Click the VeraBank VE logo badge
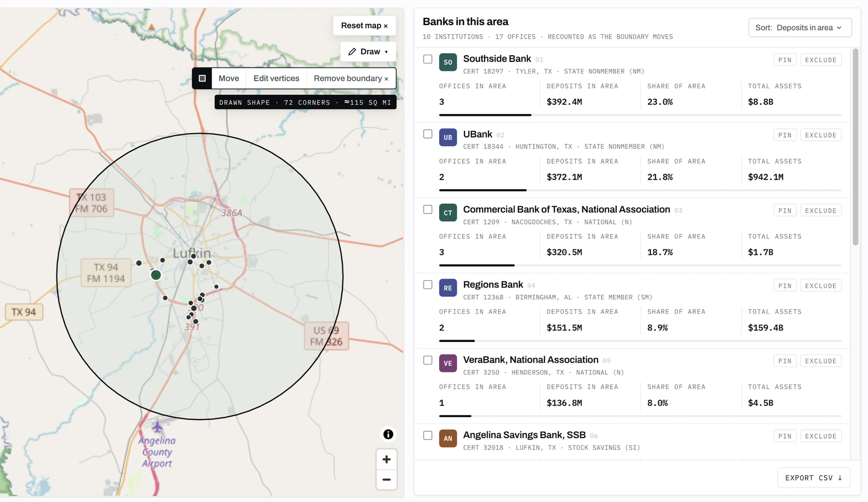Image resolution: width=868 pixels, height=502 pixels. tap(448, 363)
